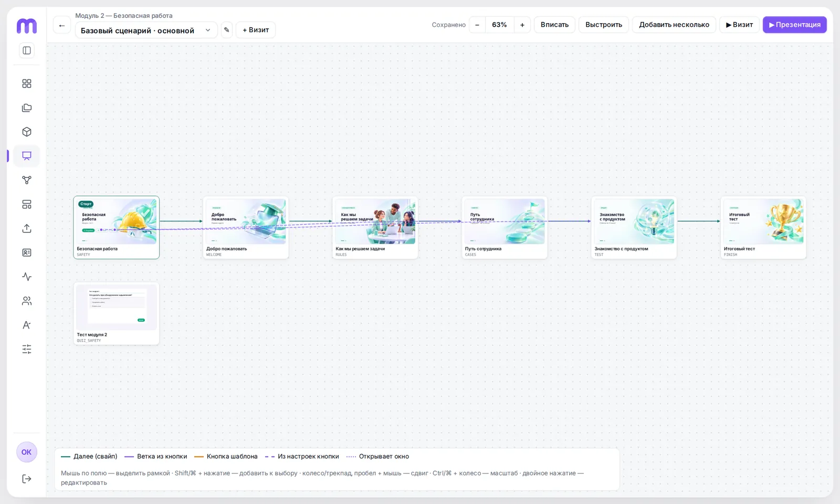Screen dimensions: 840x504
Task: Decrease zoom with minus button
Action: point(477,25)
